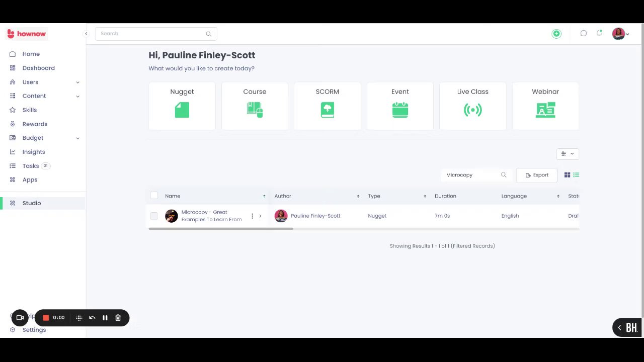Open Microcopy - Great Examples To Learn From
This screenshot has width=644, height=362.
(211, 216)
